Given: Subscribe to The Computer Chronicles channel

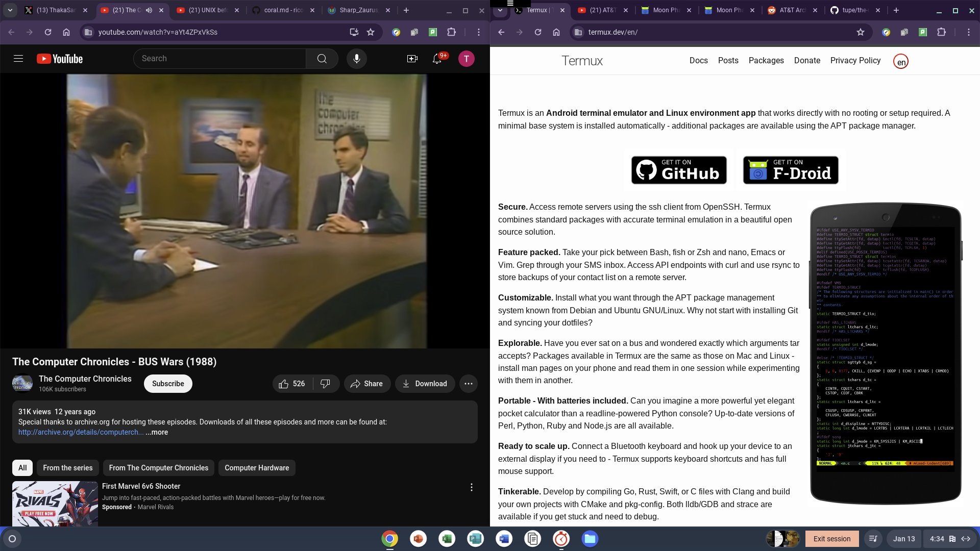Looking at the screenshot, I should coord(168,384).
